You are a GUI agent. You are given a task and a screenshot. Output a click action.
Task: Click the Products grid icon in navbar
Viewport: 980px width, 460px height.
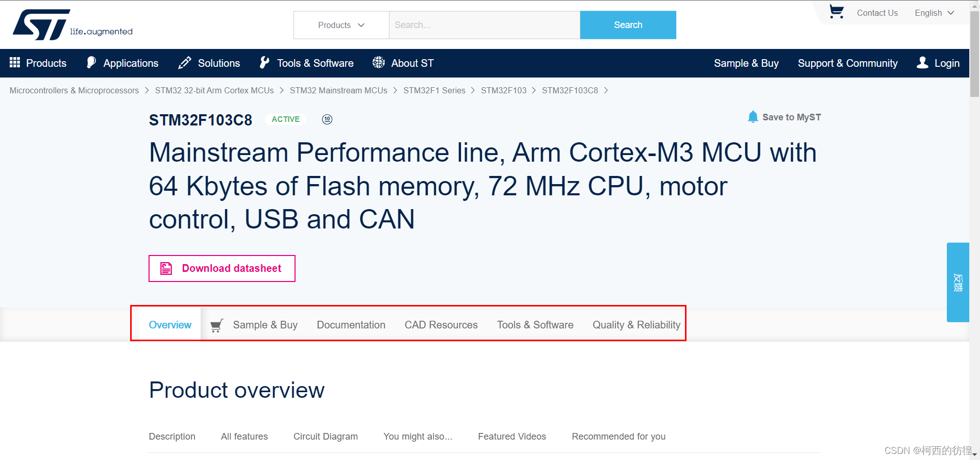[15, 62]
